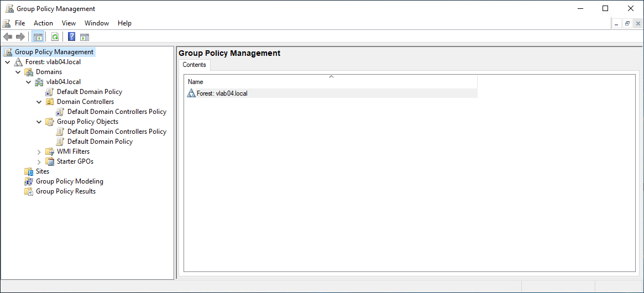644x293 pixels.
Task: Click the Group Policy Modeling icon
Action: (29, 181)
